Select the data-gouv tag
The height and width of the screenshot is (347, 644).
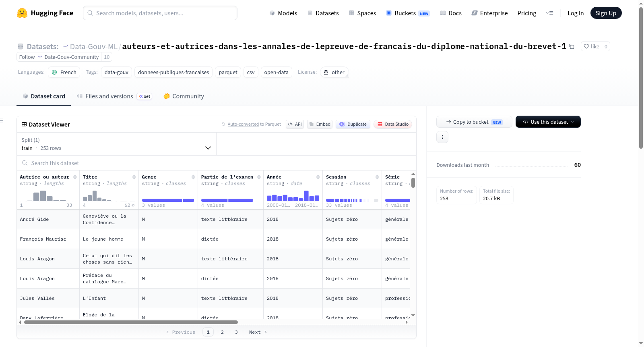(116, 72)
